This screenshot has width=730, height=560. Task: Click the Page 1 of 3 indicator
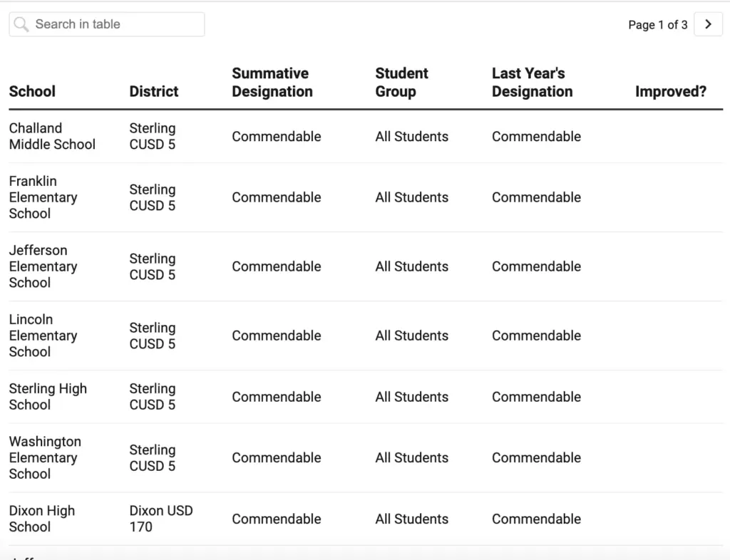coord(657,25)
